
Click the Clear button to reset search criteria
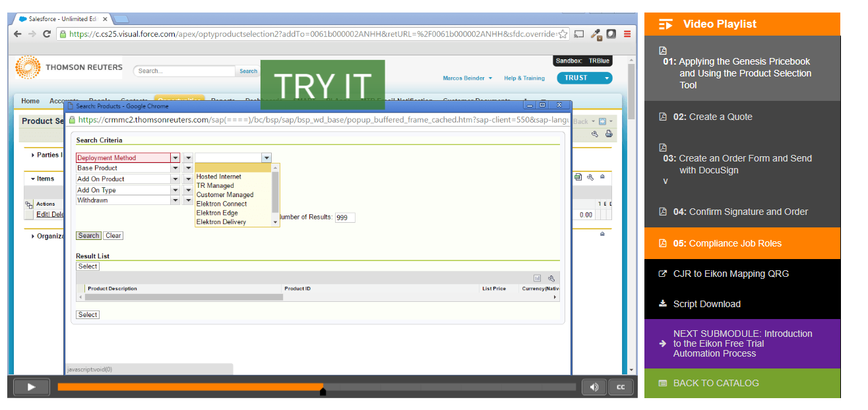113,235
